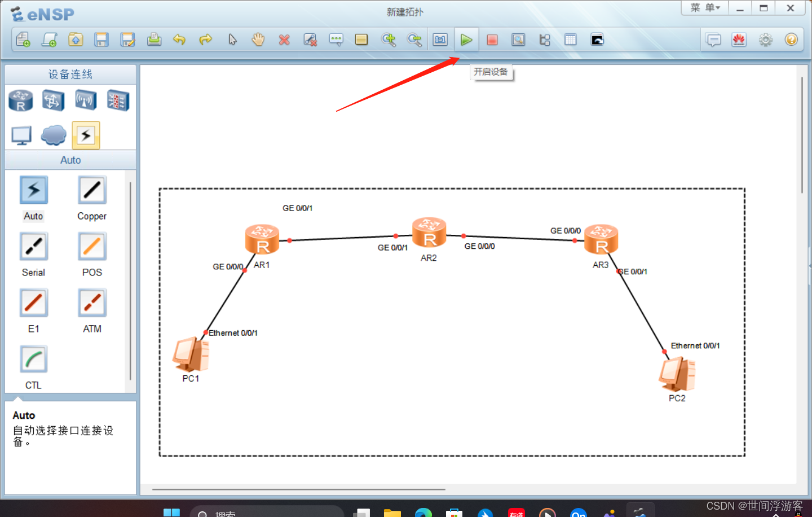Select the hand pan tool
Viewport: 812px width, 517px height.
258,40
